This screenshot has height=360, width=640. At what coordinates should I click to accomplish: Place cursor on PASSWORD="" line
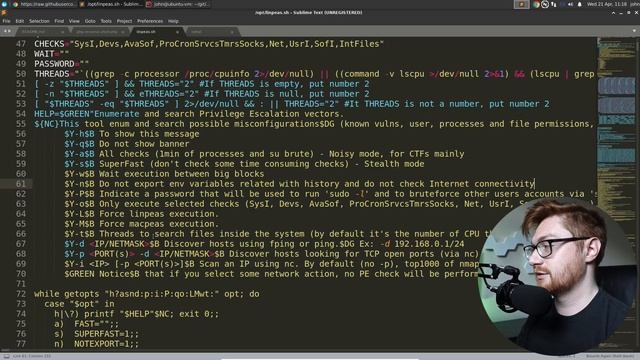coord(61,64)
